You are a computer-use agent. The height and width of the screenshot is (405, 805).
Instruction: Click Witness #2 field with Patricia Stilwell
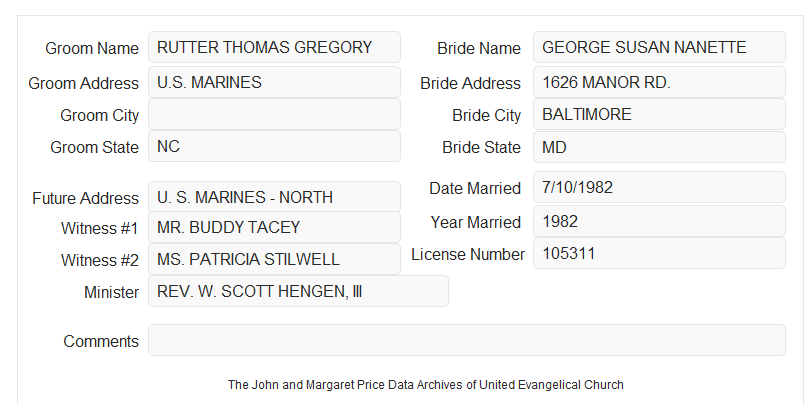pyautogui.click(x=274, y=259)
